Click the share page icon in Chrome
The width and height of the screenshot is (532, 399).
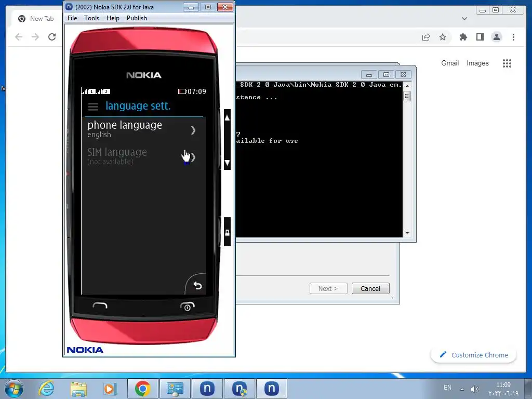(426, 37)
